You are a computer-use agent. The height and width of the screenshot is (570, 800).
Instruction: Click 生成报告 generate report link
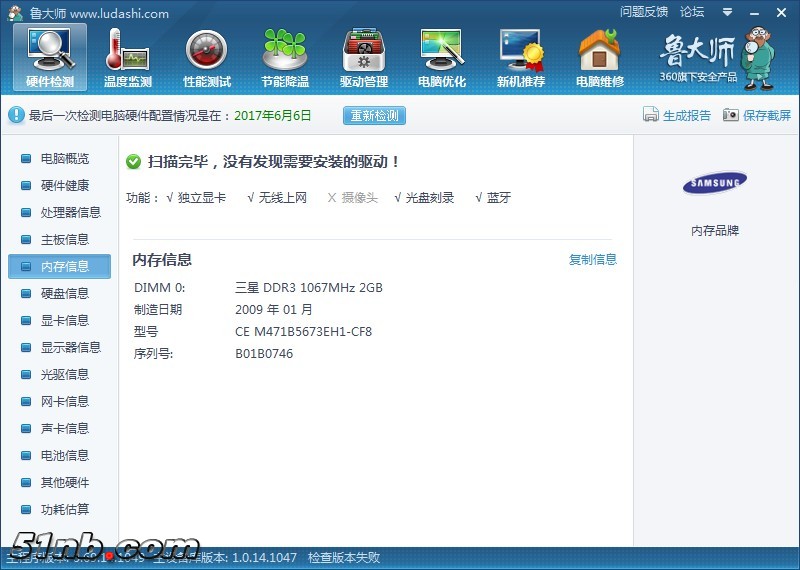coord(677,115)
